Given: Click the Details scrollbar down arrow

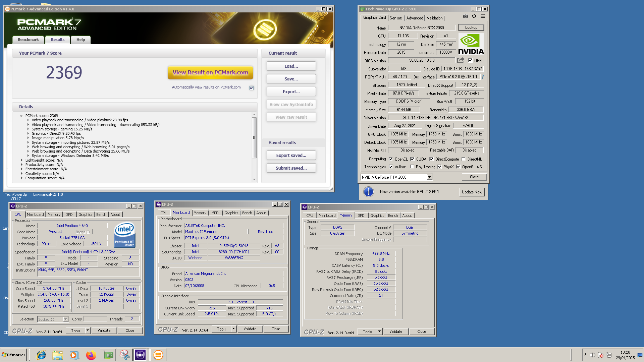Looking at the screenshot, I should (x=254, y=179).
